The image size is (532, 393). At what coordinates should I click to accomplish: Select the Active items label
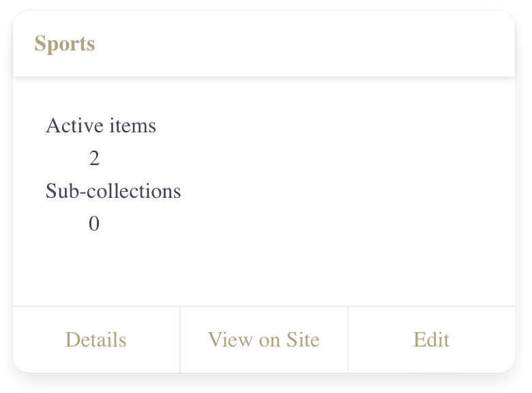click(101, 126)
